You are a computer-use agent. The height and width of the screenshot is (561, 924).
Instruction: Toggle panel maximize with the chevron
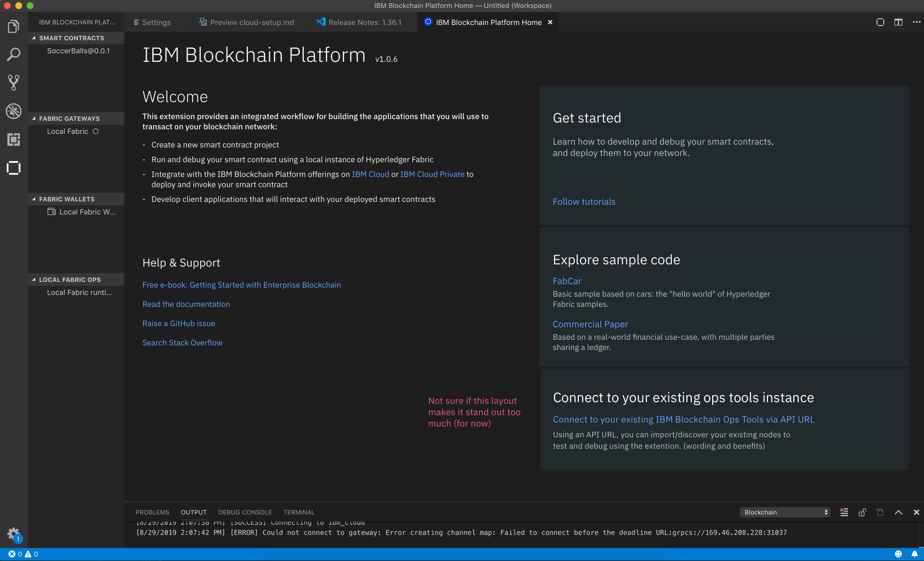(899, 512)
